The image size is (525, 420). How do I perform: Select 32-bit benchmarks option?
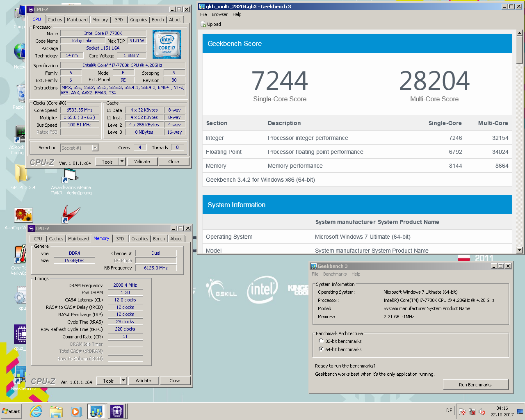[321, 341]
